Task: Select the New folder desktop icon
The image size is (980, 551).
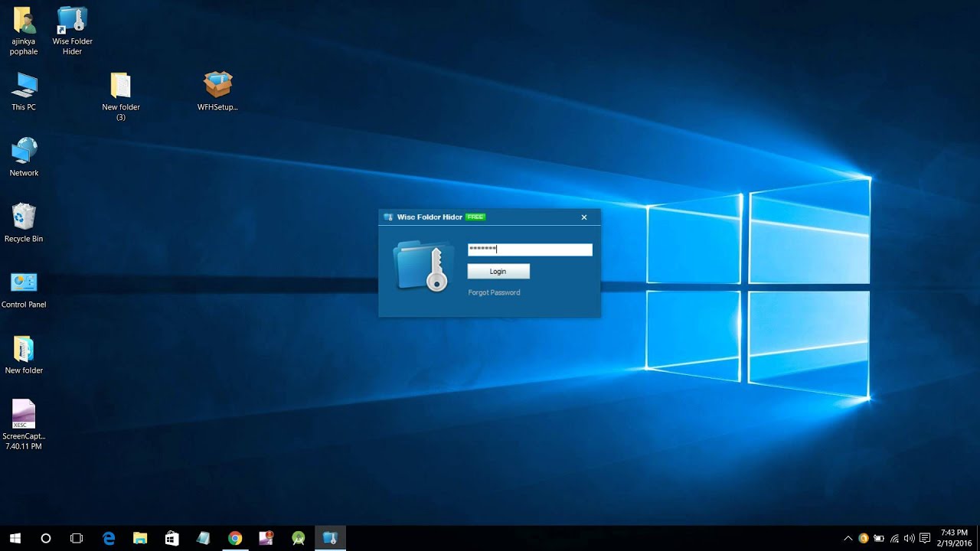Action: point(24,355)
